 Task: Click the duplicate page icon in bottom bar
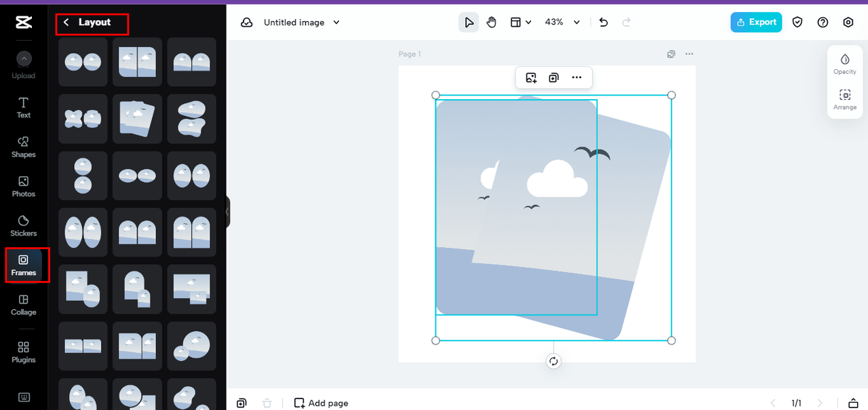tap(241, 403)
